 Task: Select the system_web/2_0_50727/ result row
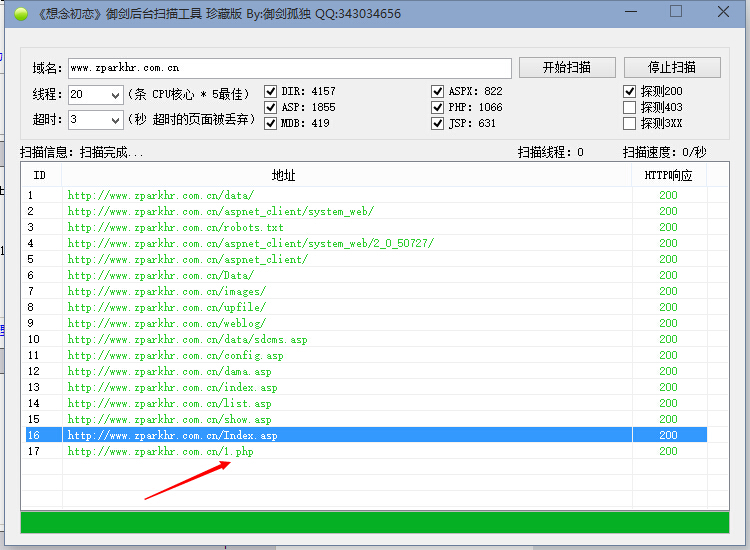point(366,243)
